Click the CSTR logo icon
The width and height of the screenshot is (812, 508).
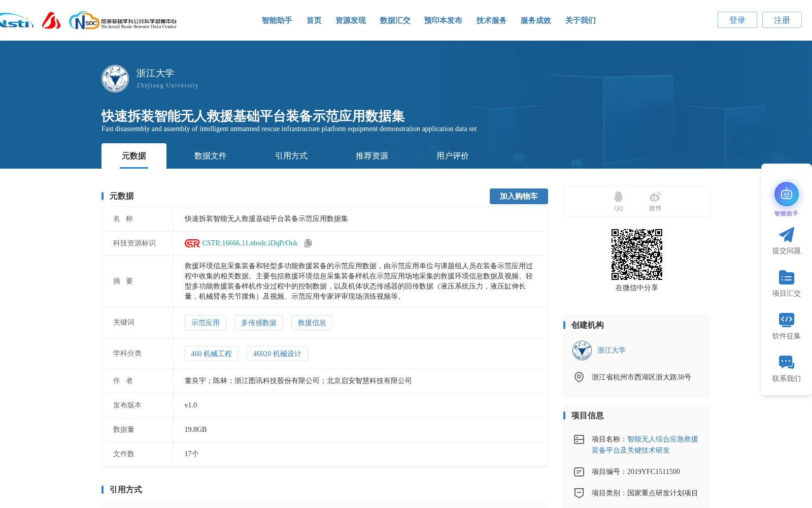(192, 243)
